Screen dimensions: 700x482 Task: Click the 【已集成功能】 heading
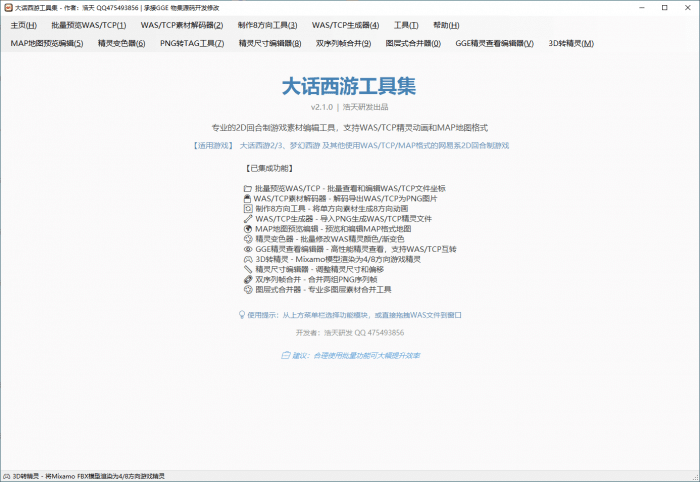tap(269, 168)
